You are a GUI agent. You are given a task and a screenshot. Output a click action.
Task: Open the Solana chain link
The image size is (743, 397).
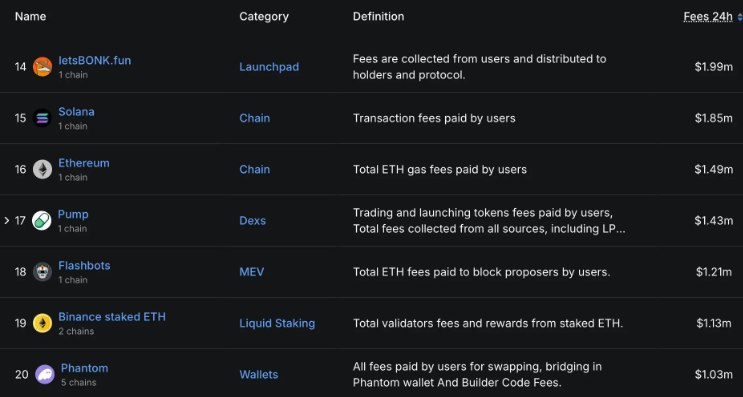pos(76,112)
